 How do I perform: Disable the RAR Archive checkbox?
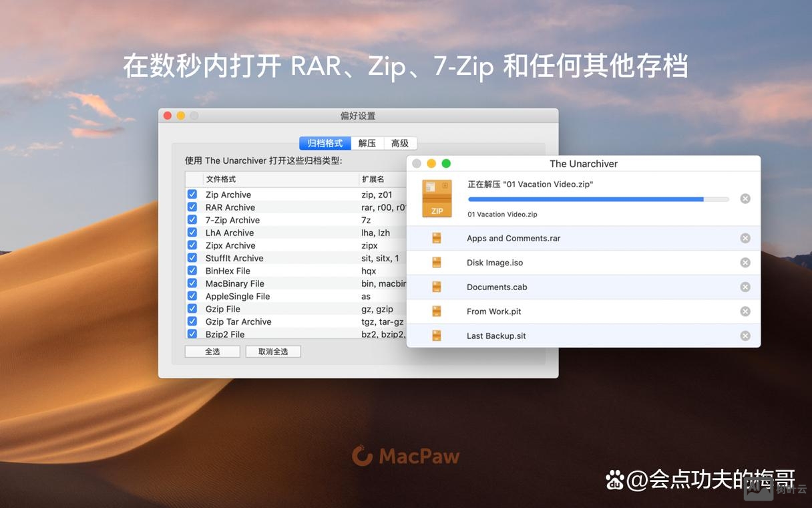coord(192,207)
